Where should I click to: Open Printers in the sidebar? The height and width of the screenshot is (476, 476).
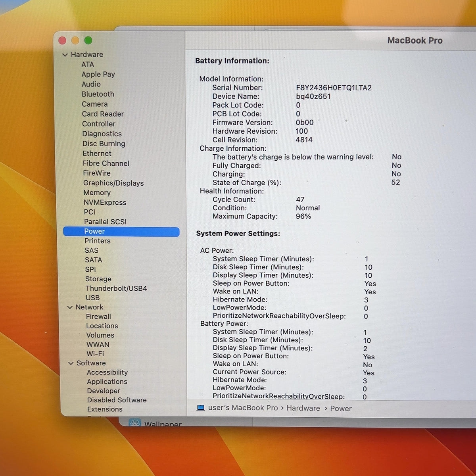pos(98,241)
